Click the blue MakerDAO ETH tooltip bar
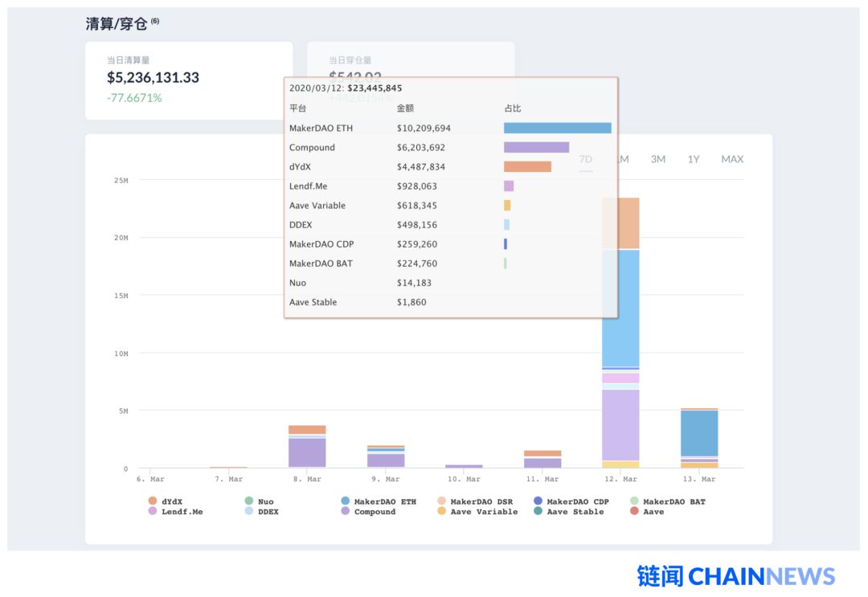 pyautogui.click(x=557, y=128)
